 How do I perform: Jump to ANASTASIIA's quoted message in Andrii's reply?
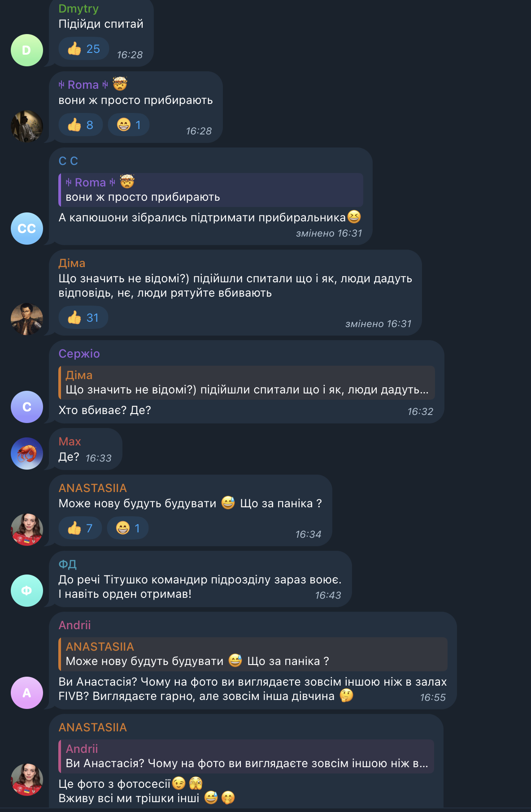[x=253, y=654]
